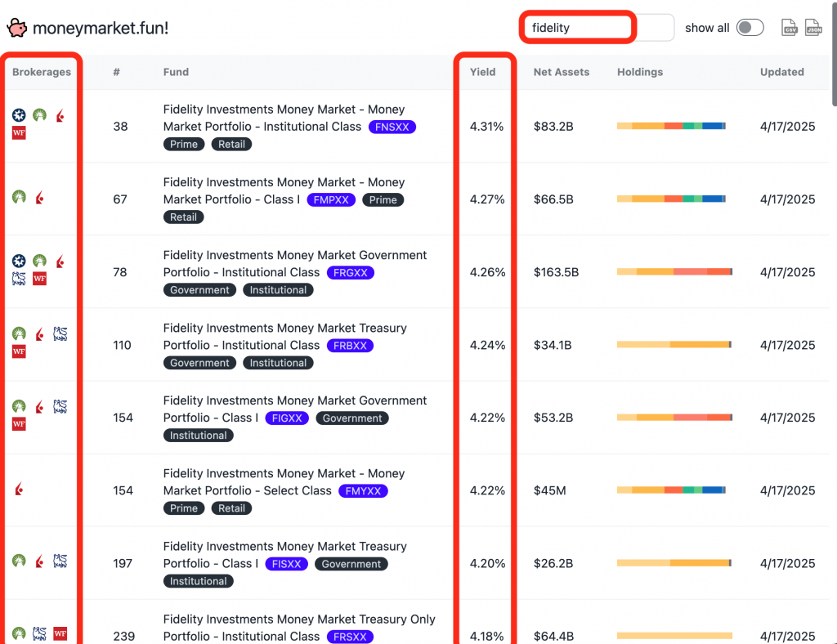The height and width of the screenshot is (644, 837).
Task: Click the search field containing fidelity
Action: click(579, 28)
